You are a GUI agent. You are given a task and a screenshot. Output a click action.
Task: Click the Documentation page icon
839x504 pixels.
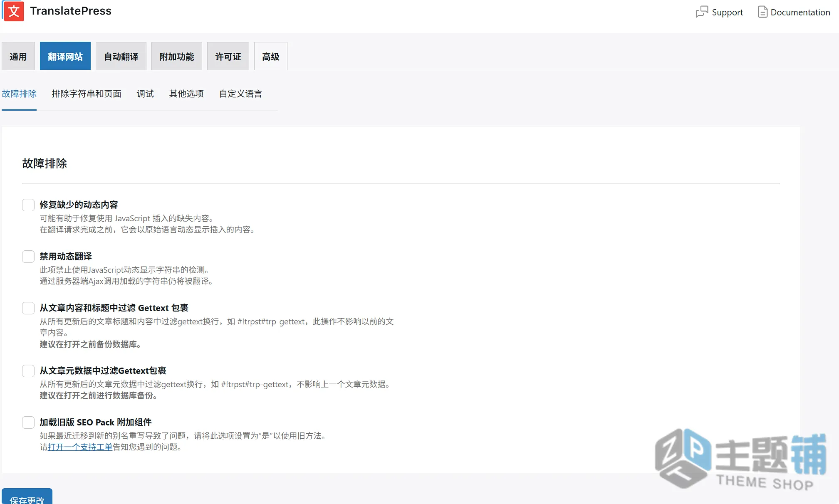click(762, 12)
